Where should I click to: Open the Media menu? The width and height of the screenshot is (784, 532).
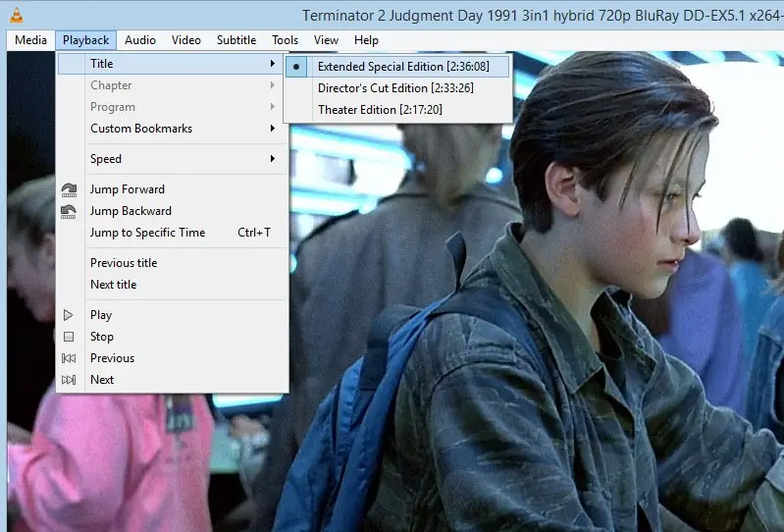(31, 40)
